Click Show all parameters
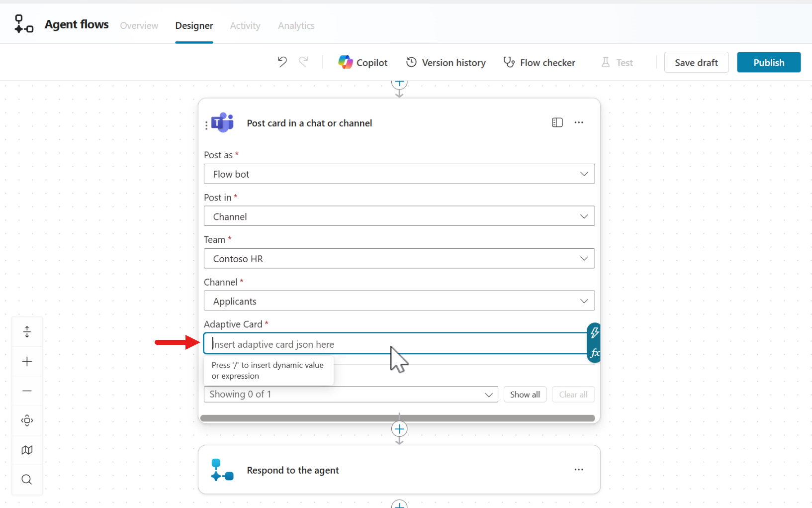Image resolution: width=812 pixels, height=508 pixels. pos(525,394)
